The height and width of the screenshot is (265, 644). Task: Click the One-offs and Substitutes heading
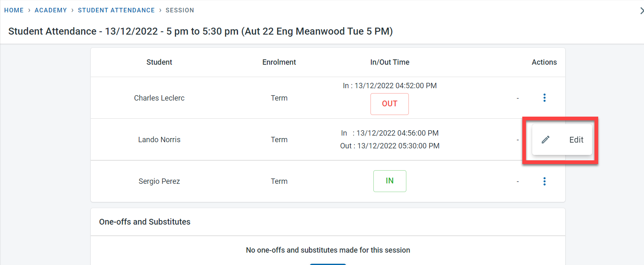click(x=145, y=222)
